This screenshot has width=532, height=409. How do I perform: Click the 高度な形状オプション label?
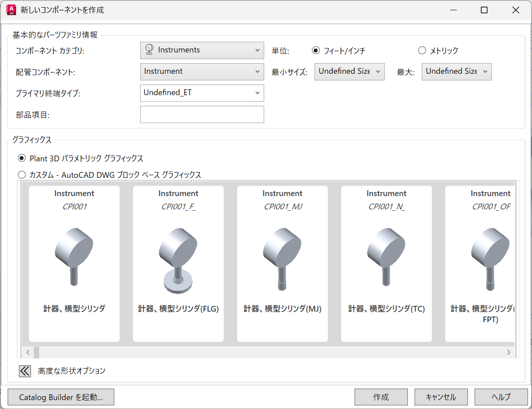pos(72,371)
